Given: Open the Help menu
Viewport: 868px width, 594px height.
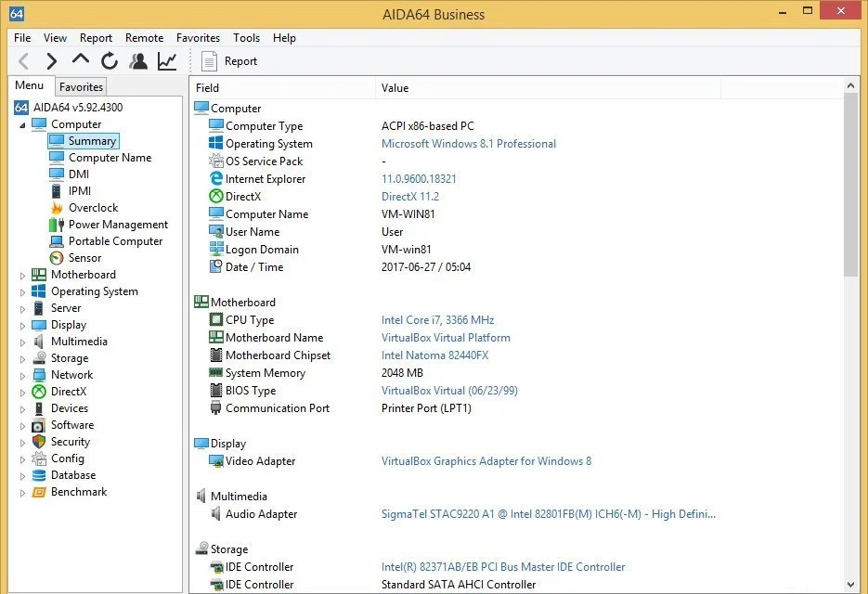Looking at the screenshot, I should click(x=284, y=38).
